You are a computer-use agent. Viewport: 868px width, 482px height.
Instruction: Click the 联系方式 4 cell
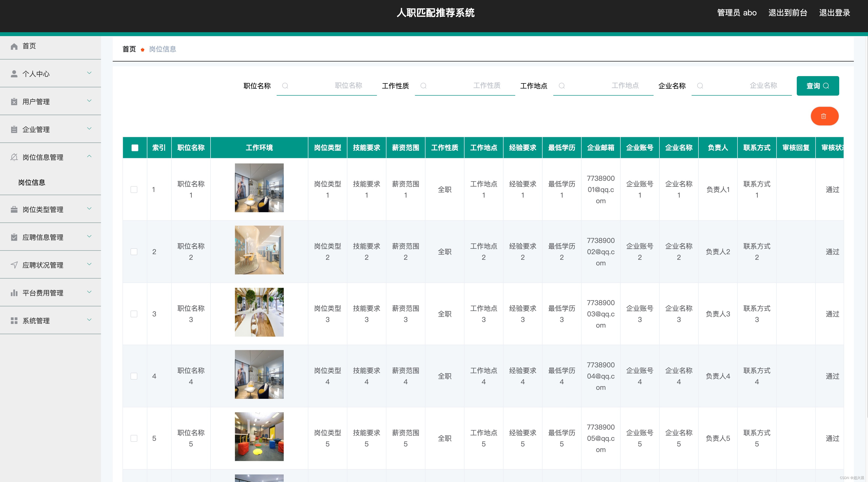tap(757, 376)
